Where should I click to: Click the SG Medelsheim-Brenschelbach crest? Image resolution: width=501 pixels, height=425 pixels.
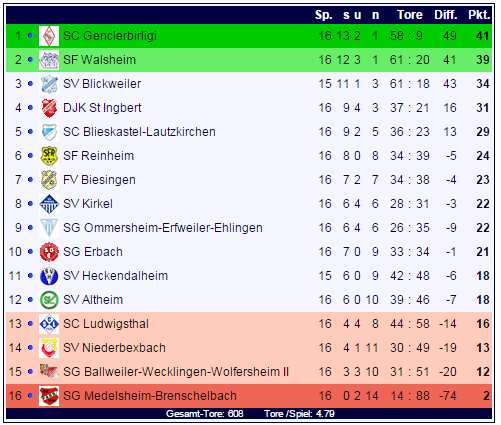49,396
